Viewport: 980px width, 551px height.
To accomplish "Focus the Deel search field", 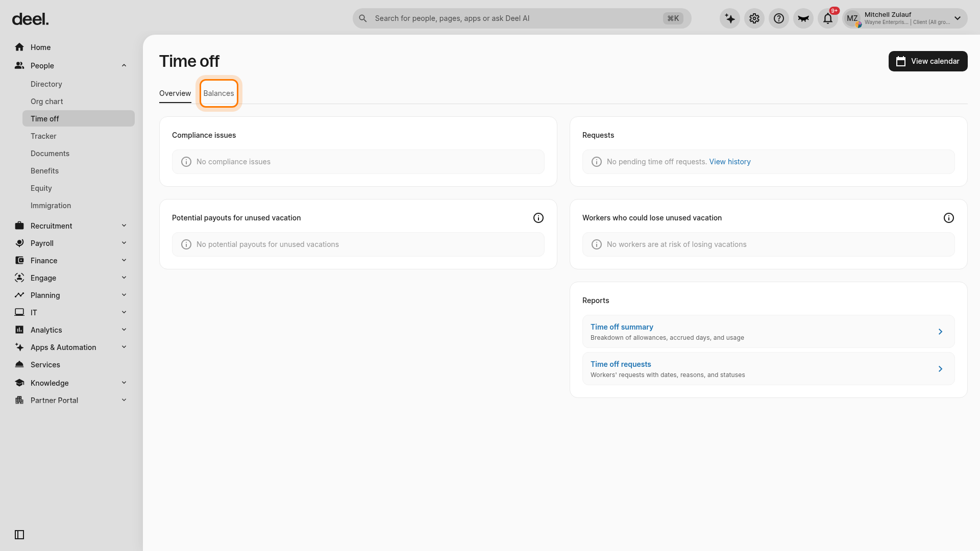I will pos(522,18).
